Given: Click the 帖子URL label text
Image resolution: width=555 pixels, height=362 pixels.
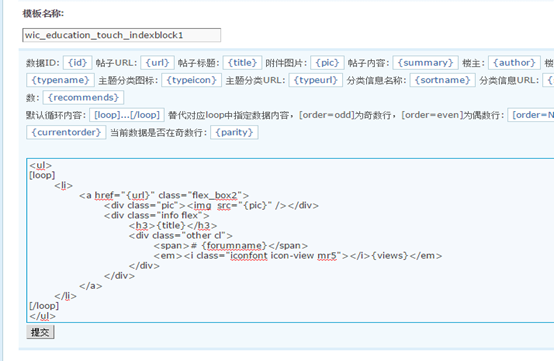Looking at the screenshot, I should [x=116, y=63].
